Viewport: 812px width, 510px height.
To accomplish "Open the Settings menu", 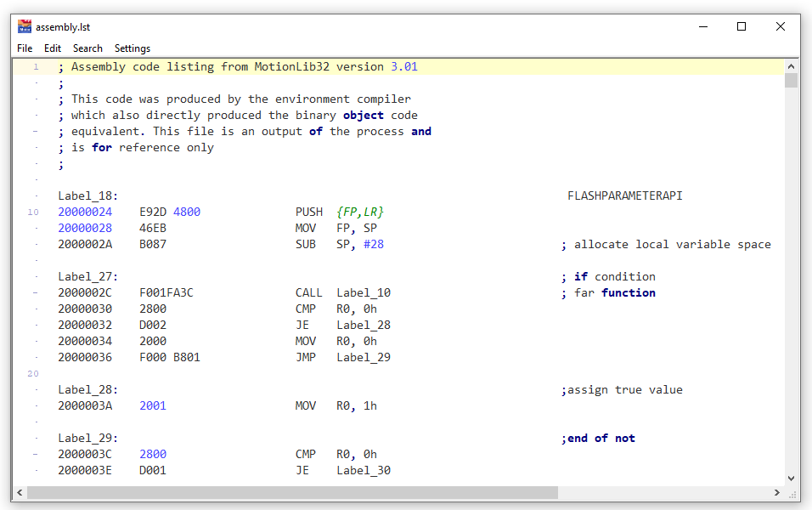I will [x=132, y=48].
